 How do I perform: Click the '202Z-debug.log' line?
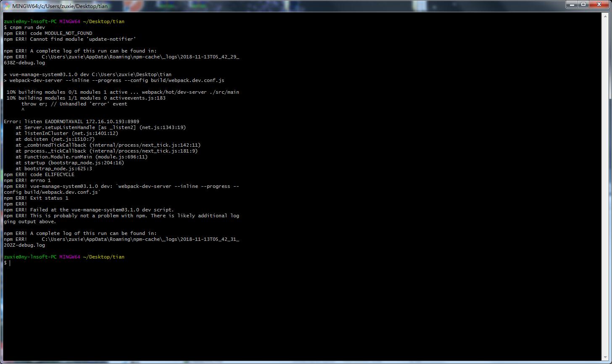24,245
